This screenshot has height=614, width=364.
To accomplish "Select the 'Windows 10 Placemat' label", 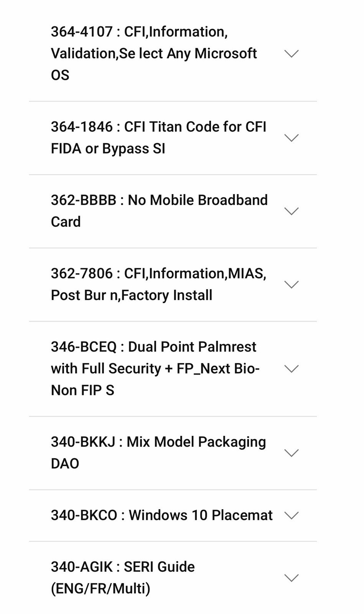I will point(201,515).
